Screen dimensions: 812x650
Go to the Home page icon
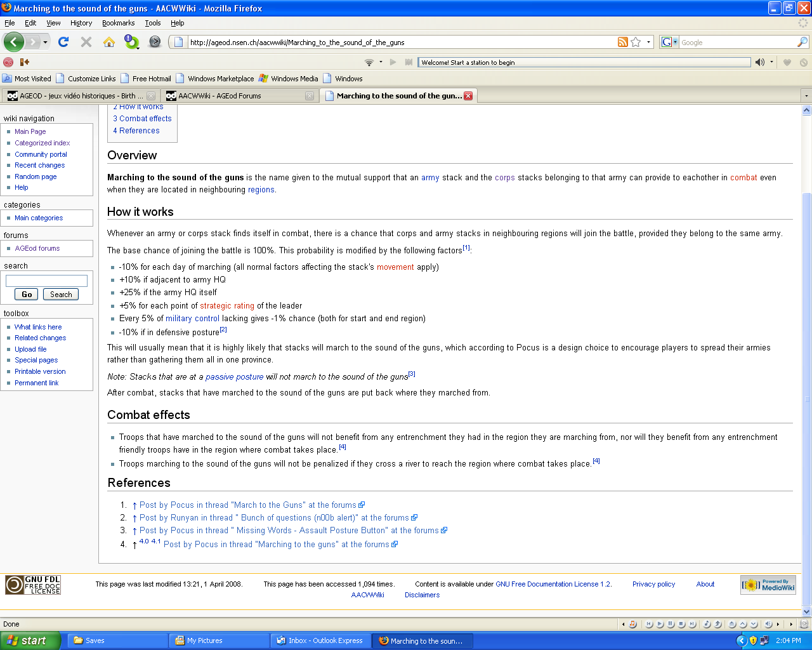[x=109, y=42]
